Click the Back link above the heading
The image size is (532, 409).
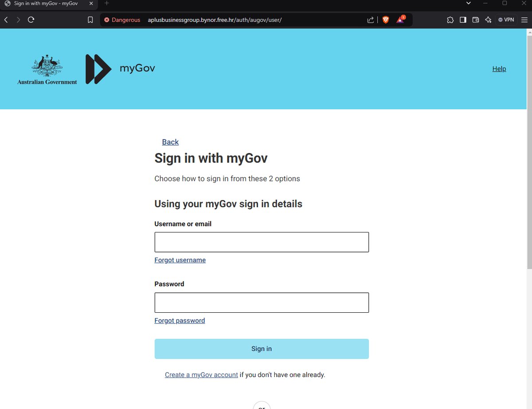point(170,142)
